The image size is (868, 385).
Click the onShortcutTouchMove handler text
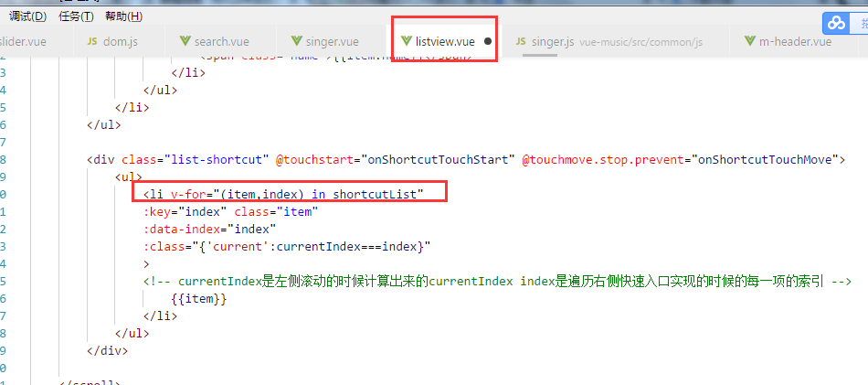(x=766, y=159)
